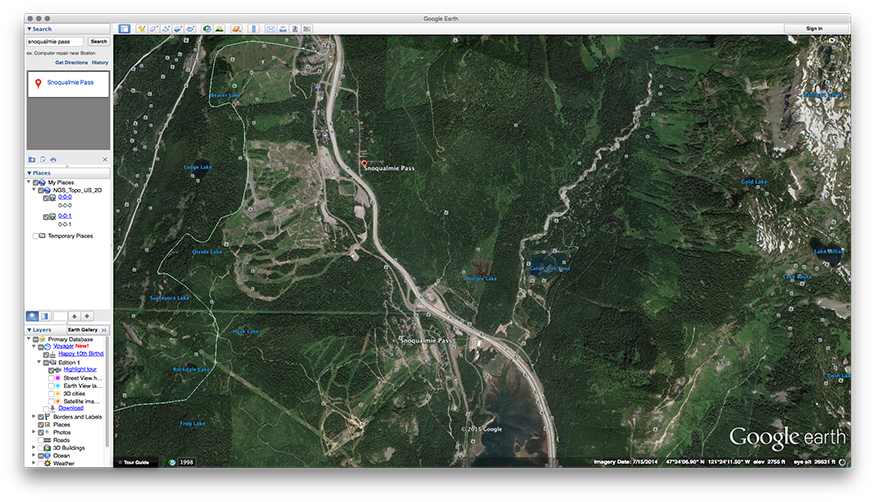Collapse the Edition 1 node
The width and height of the screenshot is (875, 502).
tap(39, 363)
